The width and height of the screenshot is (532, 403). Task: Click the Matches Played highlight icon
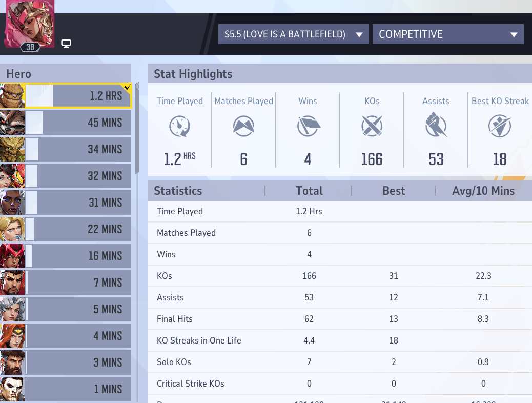point(243,126)
